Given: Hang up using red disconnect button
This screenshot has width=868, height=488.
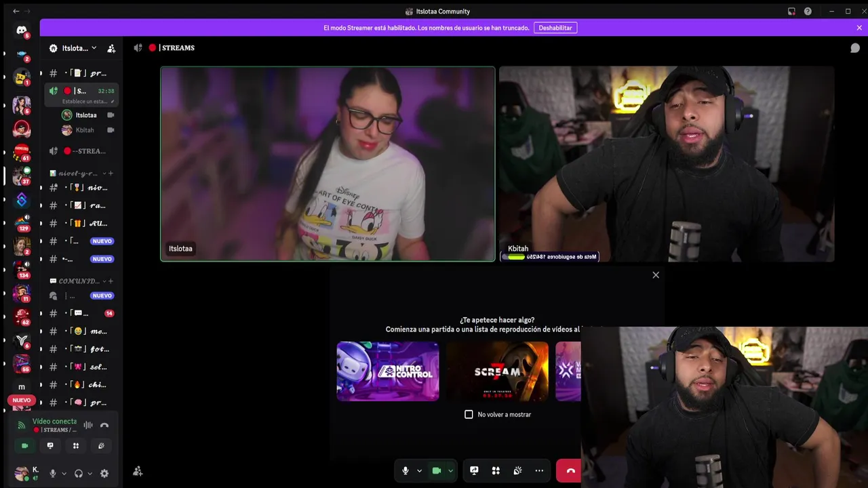Looking at the screenshot, I should (569, 470).
